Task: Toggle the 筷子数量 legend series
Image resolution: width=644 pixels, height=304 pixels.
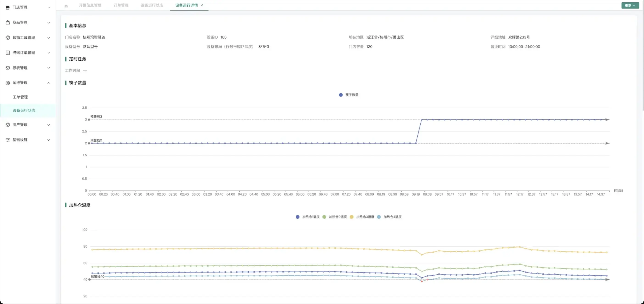Action: coord(349,95)
